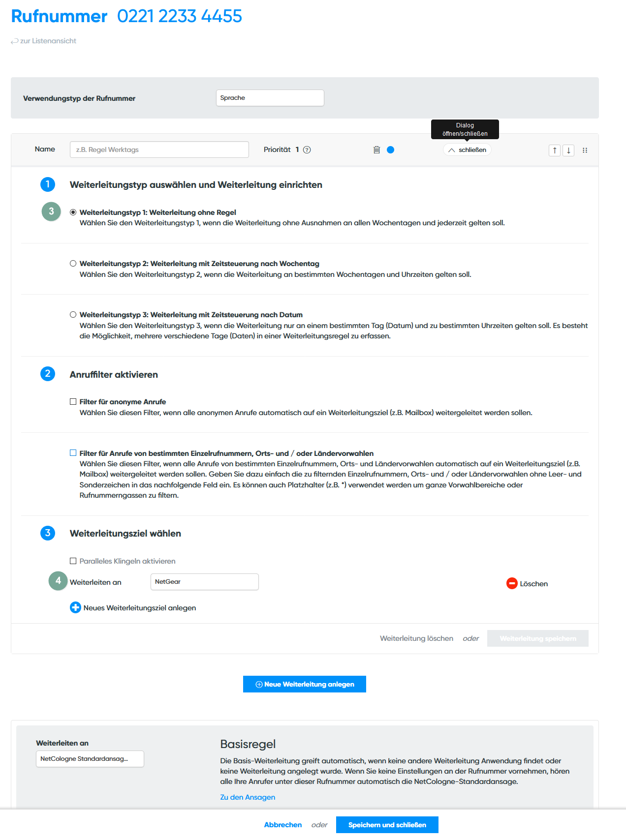Click the red Löschen minus icon

(512, 583)
